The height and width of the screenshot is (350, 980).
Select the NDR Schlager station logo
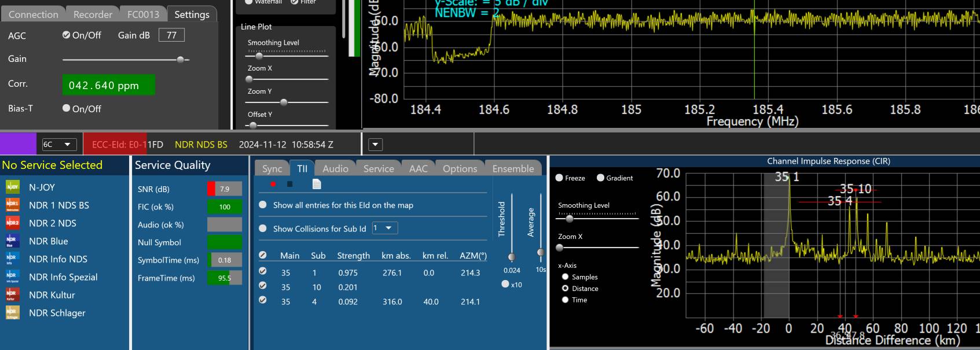tap(13, 312)
